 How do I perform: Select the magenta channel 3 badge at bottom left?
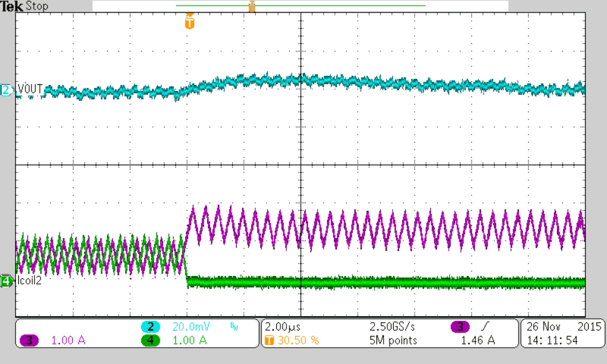click(30, 340)
